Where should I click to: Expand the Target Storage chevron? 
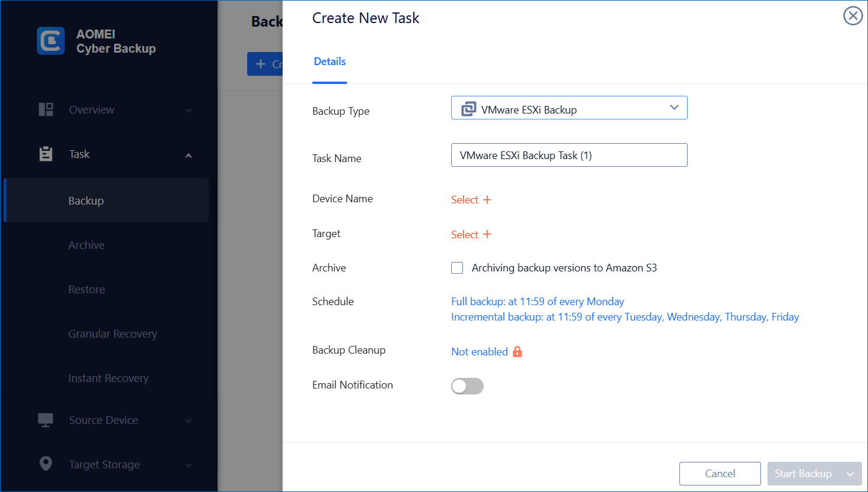pos(189,465)
